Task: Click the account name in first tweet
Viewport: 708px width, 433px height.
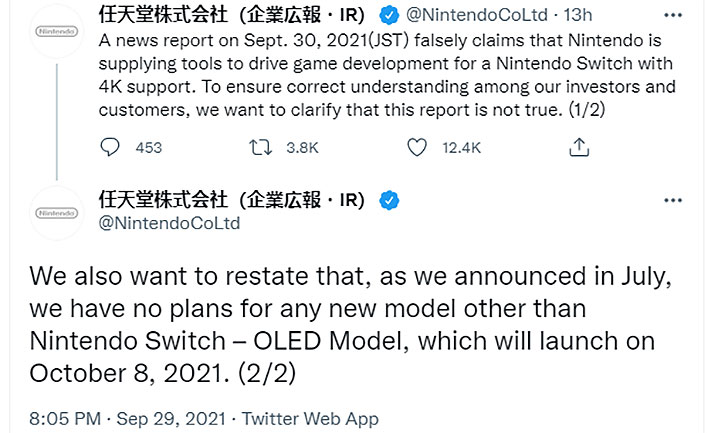Action: coord(232,15)
